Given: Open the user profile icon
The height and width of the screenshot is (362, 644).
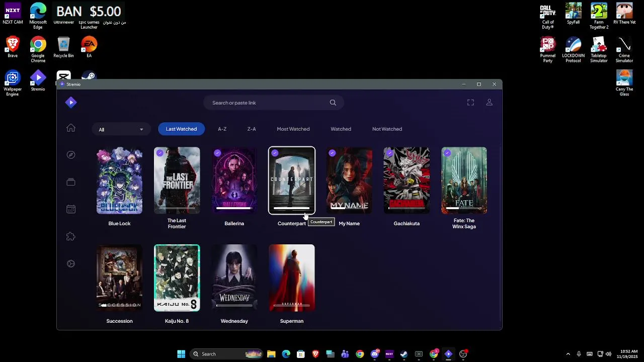Looking at the screenshot, I should pyautogui.click(x=489, y=103).
